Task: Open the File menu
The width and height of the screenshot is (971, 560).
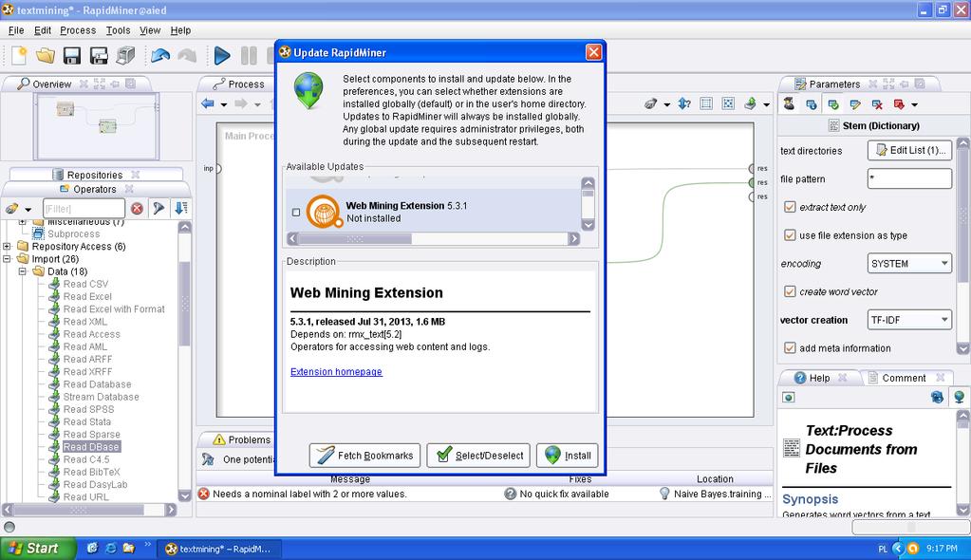Action: pyautogui.click(x=16, y=29)
